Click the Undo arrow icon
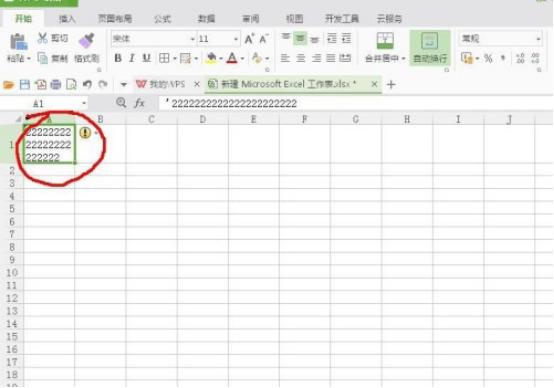This screenshot has height=388, width=554. tap(87, 84)
